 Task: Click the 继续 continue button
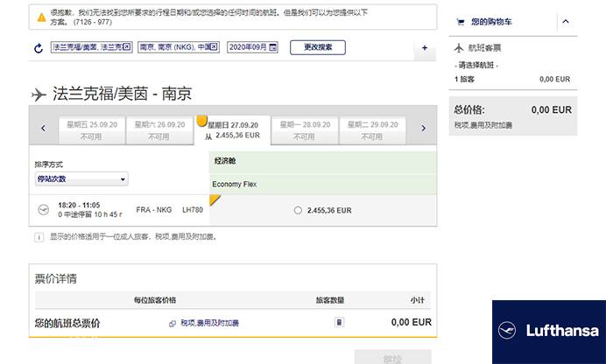(x=392, y=358)
